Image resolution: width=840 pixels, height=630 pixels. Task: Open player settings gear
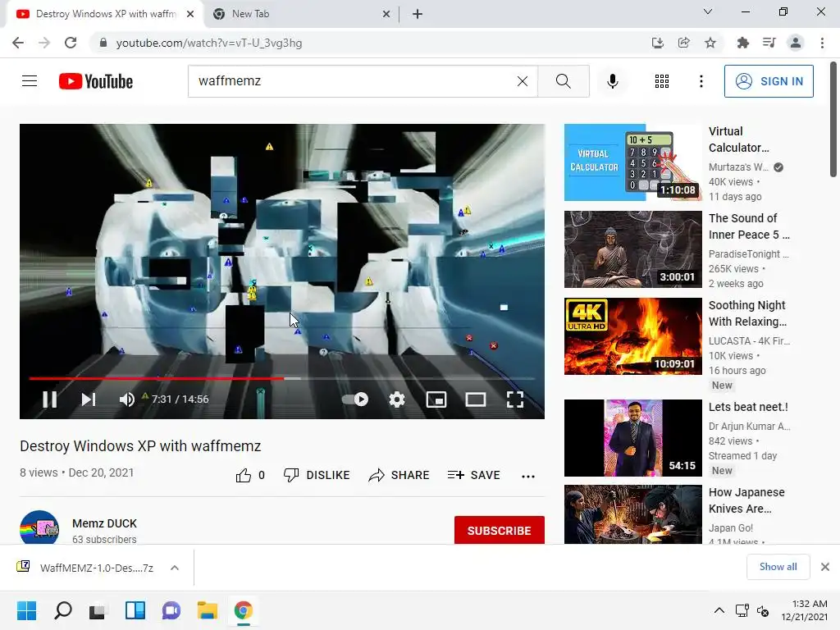coord(397,399)
